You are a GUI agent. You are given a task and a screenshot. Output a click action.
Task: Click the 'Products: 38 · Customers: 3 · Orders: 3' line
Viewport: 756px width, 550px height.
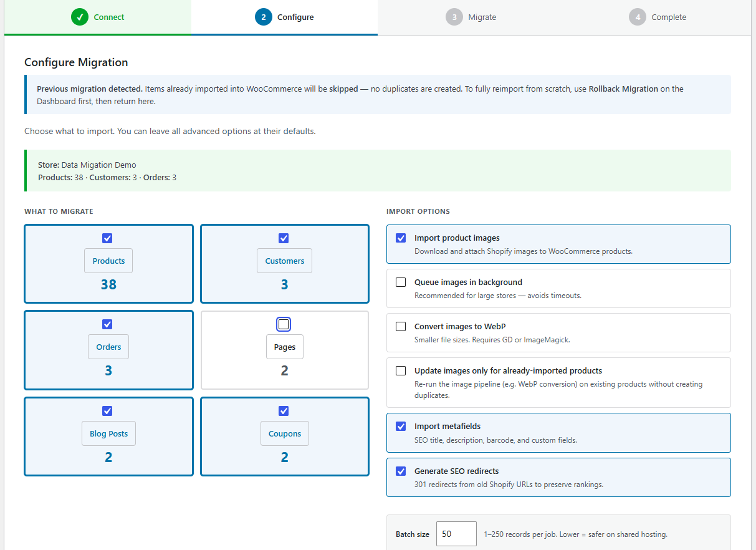coord(107,178)
